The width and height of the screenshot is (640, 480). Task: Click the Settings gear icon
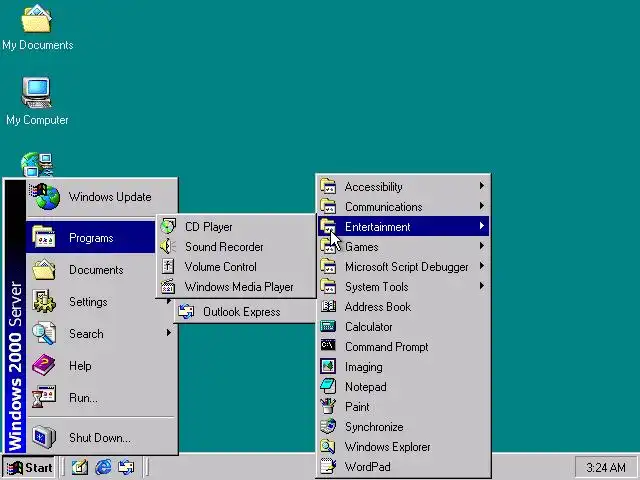click(x=44, y=302)
